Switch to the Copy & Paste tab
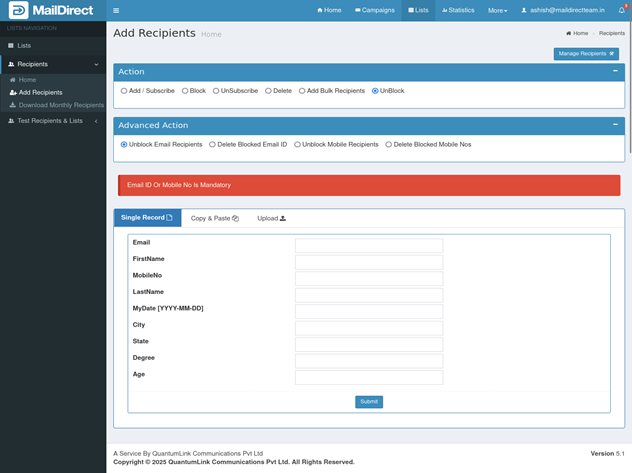Screen dimensions: 632x473 (x=214, y=218)
